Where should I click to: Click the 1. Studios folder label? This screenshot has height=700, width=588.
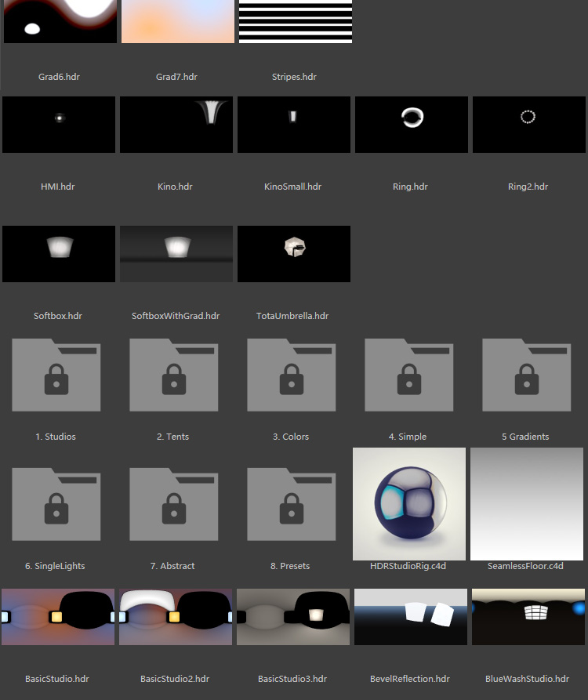(x=56, y=437)
